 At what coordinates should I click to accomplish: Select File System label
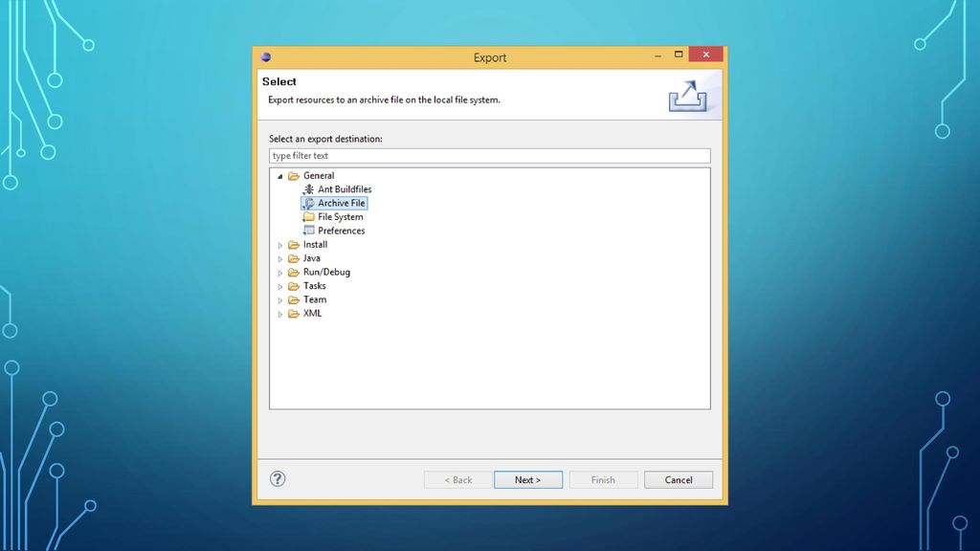[340, 217]
